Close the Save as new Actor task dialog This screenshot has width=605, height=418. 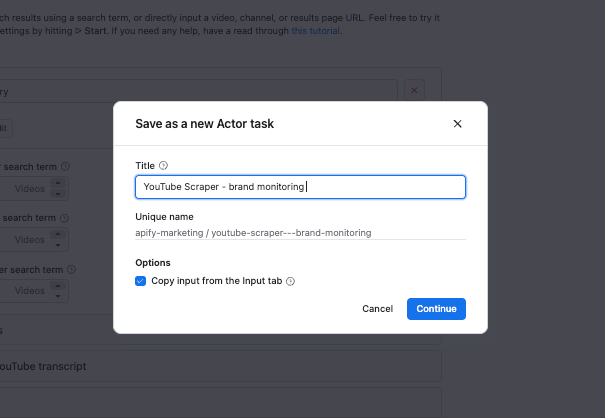click(457, 124)
